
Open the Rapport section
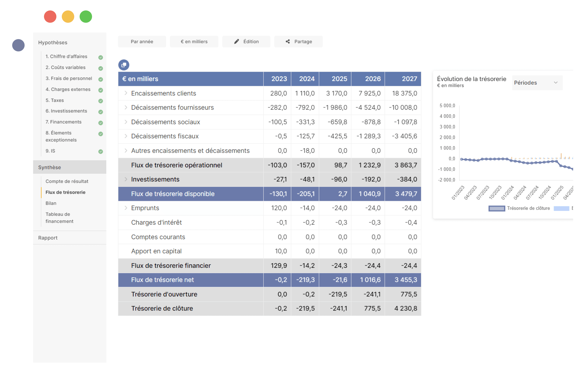pyautogui.click(x=69, y=238)
